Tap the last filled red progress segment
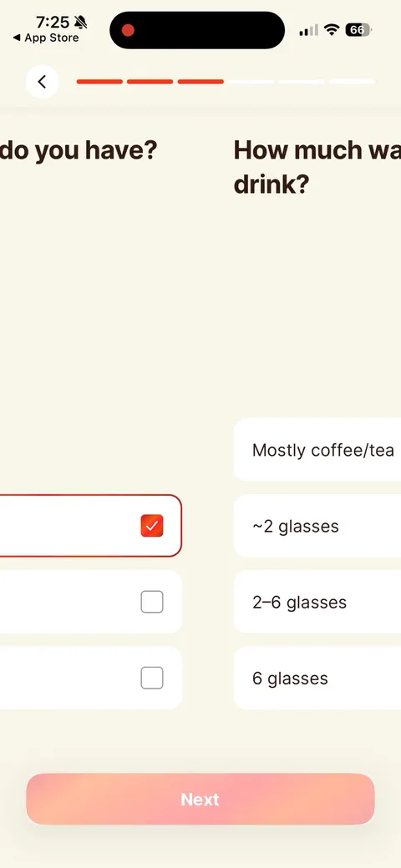401x868 pixels. click(x=200, y=82)
